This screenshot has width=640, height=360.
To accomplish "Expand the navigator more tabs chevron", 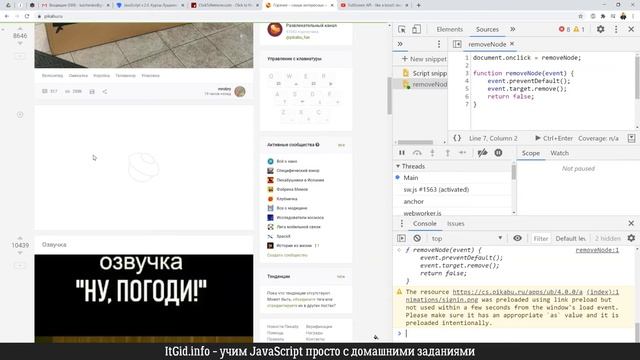I will pyautogui.click(x=400, y=44).
